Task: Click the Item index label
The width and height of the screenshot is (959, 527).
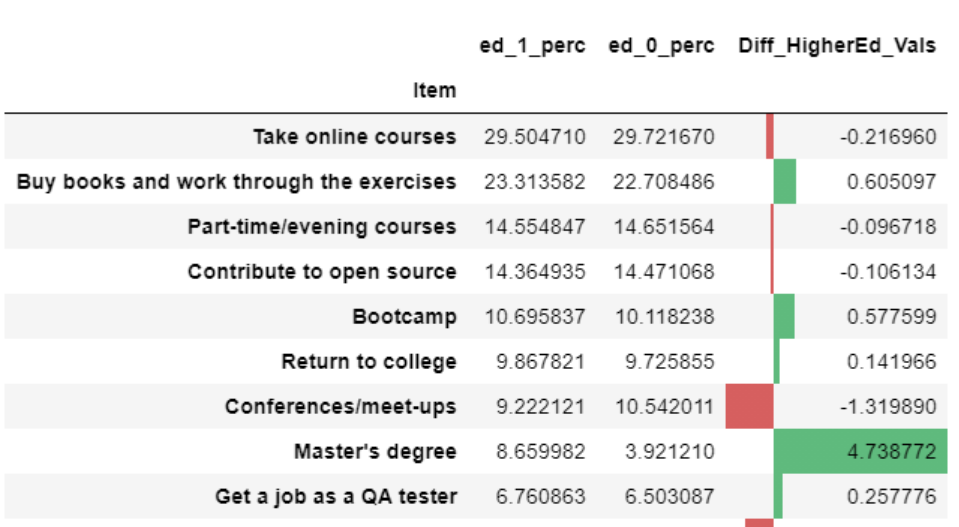Action: [434, 91]
